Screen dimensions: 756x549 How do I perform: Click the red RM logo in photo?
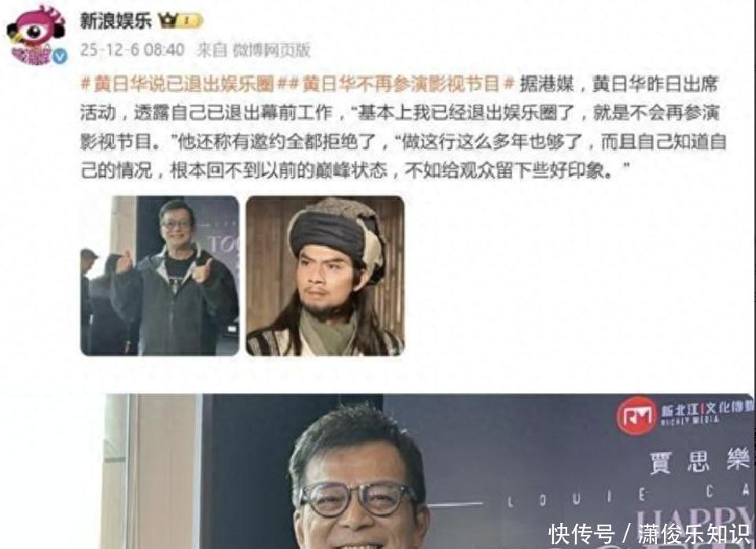(637, 415)
